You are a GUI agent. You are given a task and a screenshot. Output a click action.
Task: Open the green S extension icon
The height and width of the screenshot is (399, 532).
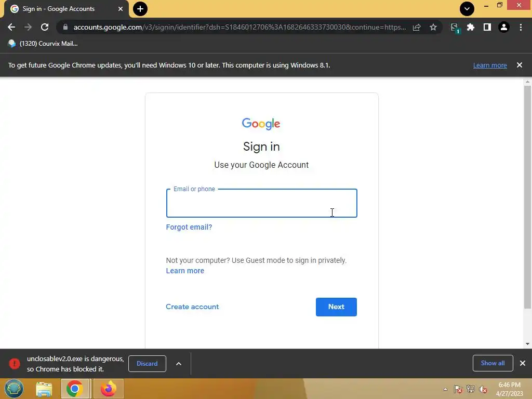coord(455,28)
